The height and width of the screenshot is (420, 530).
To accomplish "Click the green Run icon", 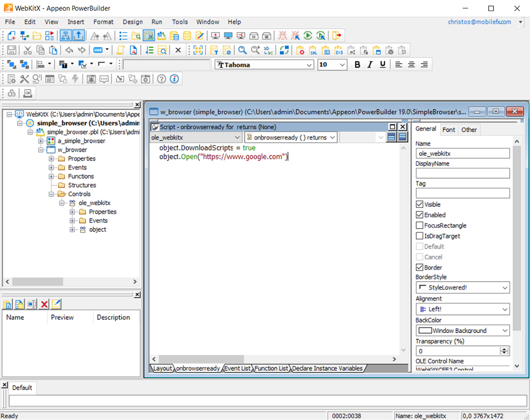I will [308, 36].
